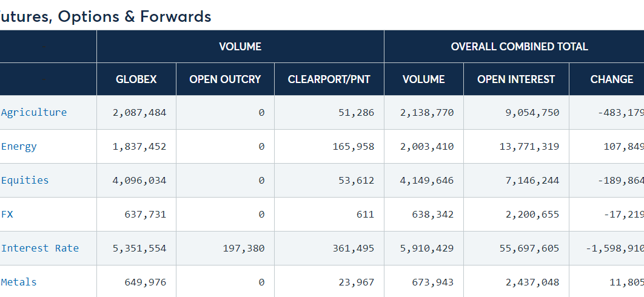Screen dimensions: 644x297
Task: Open the FX category link
Action: coord(7,214)
